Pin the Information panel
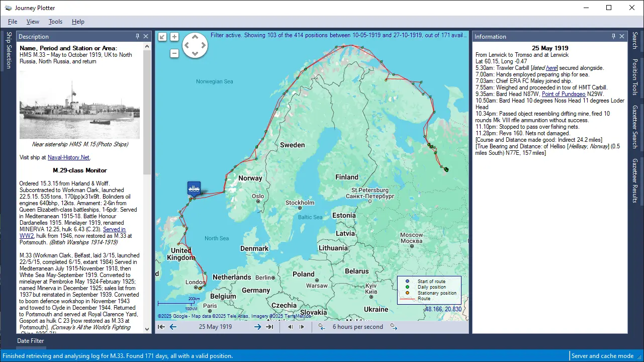This screenshot has width=644, height=362. tap(613, 36)
